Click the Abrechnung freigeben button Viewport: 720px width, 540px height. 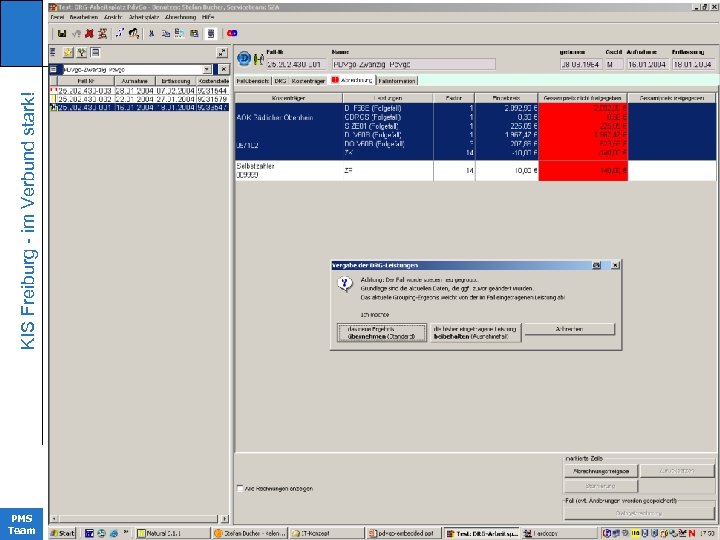(x=601, y=471)
